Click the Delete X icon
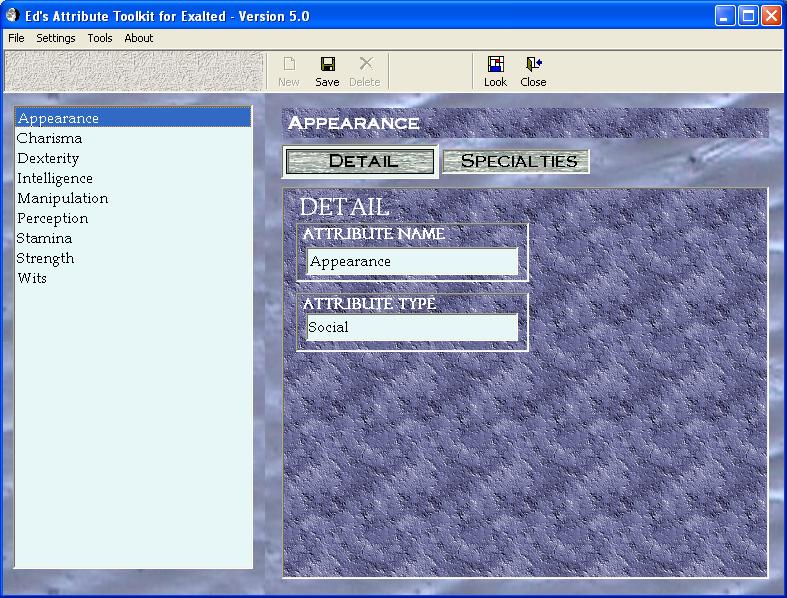The image size is (787, 598). click(x=366, y=64)
